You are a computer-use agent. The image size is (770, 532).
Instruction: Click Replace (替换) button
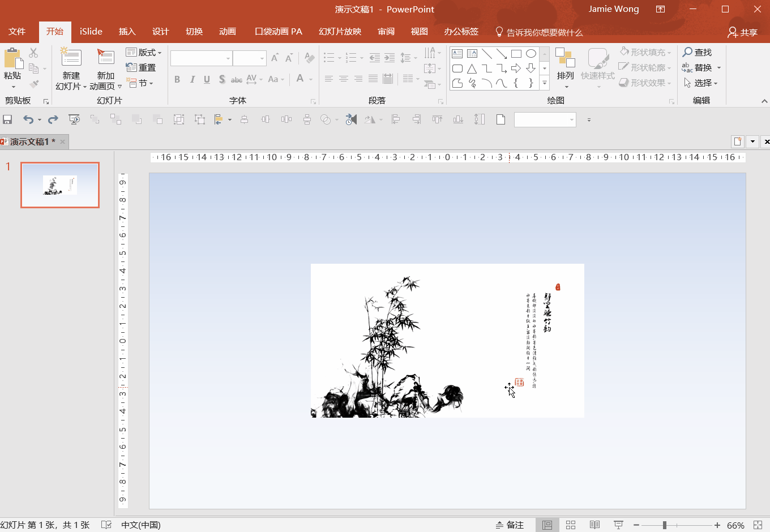point(702,67)
